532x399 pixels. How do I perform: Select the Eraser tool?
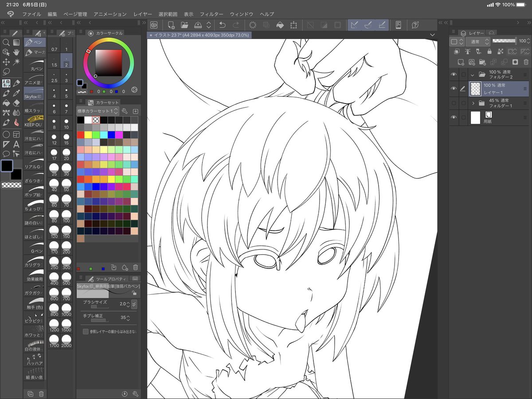point(17,104)
